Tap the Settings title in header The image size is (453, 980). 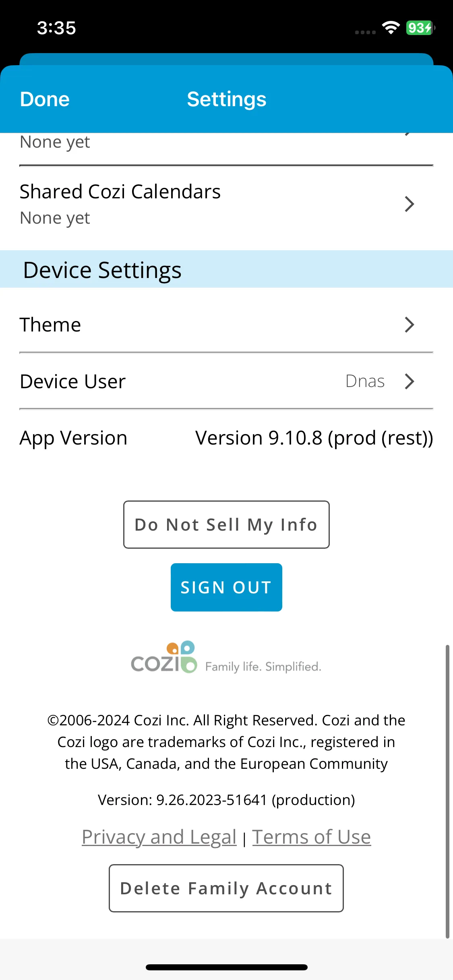coord(226,99)
